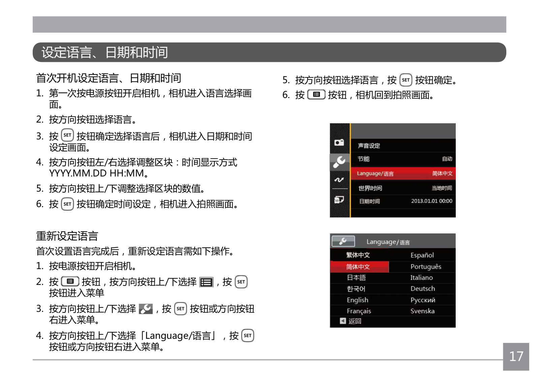The height and width of the screenshot is (392, 539).
Task: Open the 世界时间 menu row
Action: tap(403, 188)
